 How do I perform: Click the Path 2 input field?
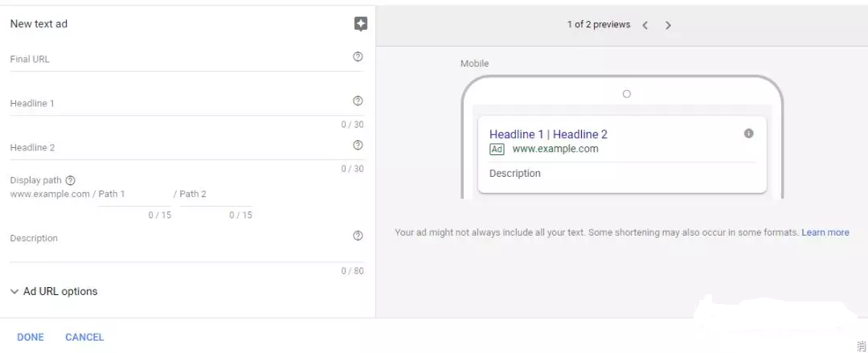(x=215, y=195)
